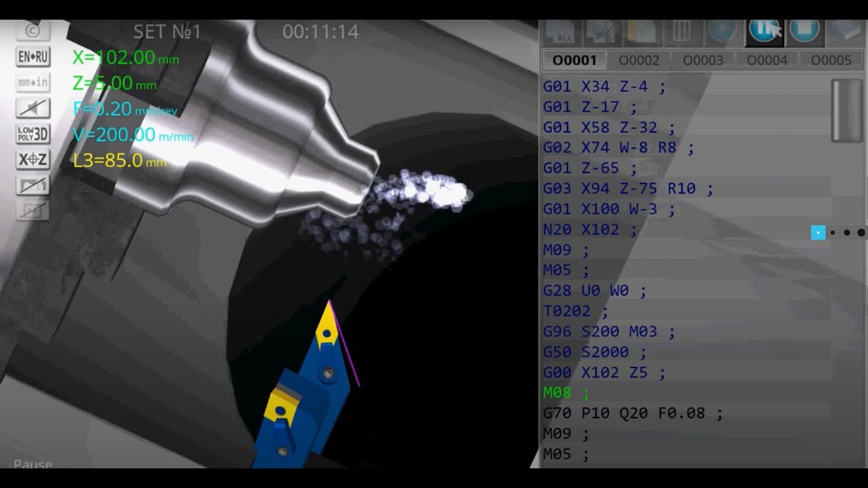The width and height of the screenshot is (868, 488).
Task: Click the cyan square page indicator
Action: pos(818,232)
